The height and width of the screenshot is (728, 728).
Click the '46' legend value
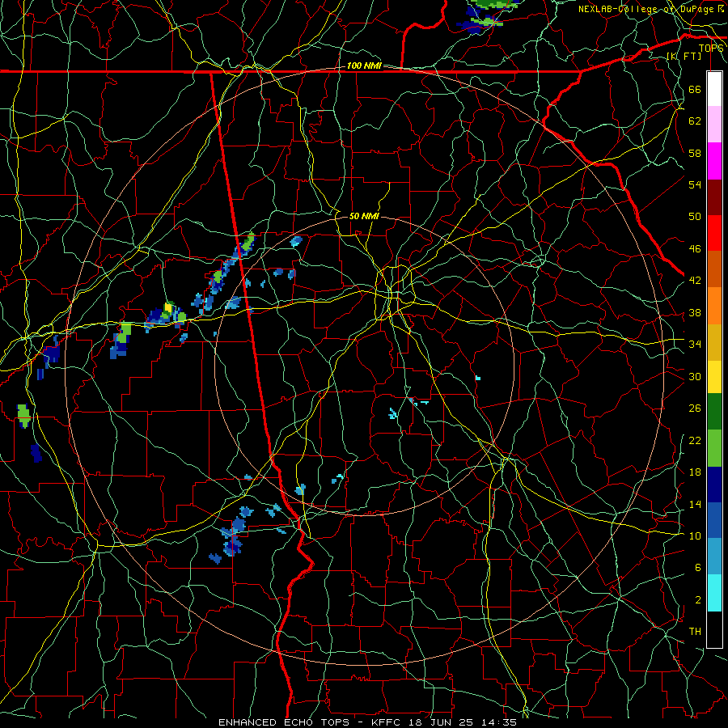tap(695, 248)
